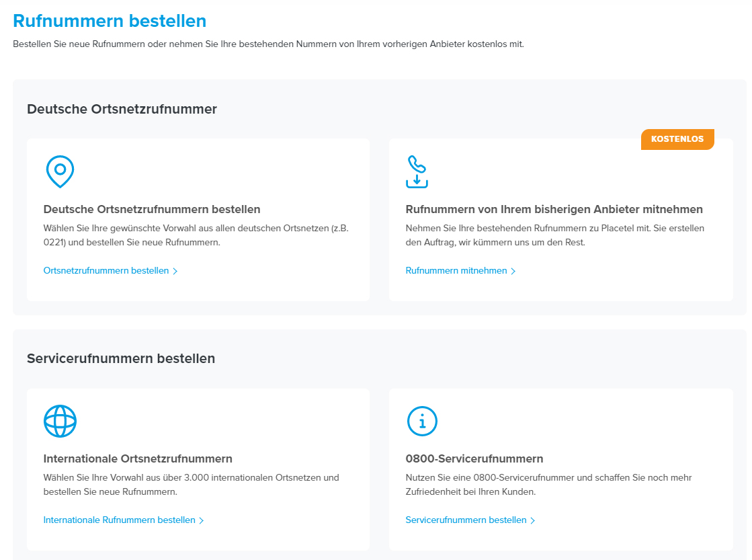The height and width of the screenshot is (560, 752).
Task: Click chevron next to Ortsnetzrufnummern bestellen
Action: coord(175,271)
